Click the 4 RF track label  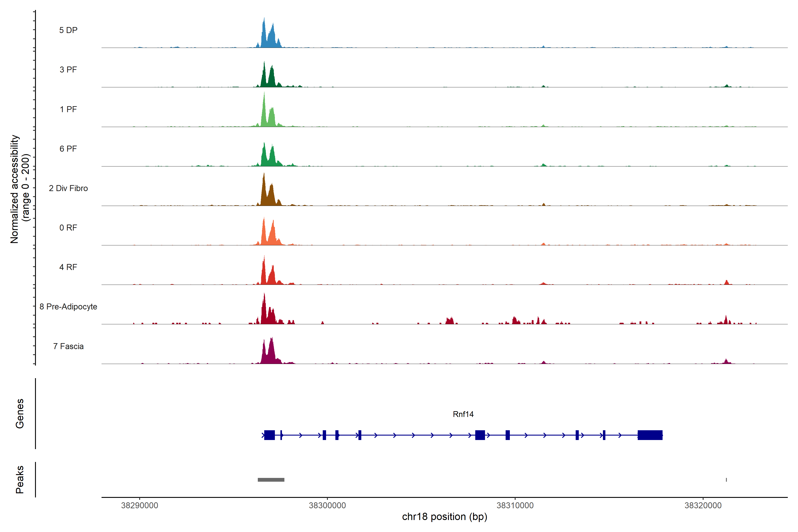click(68, 267)
